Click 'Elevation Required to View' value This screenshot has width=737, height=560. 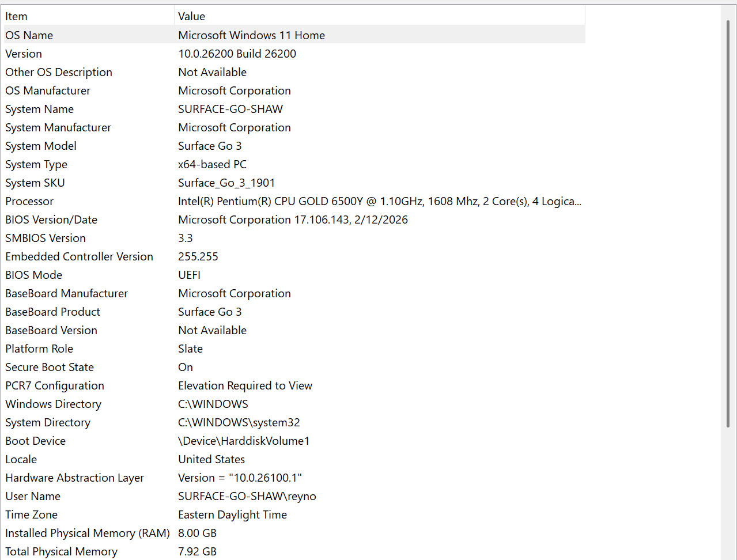coord(245,385)
